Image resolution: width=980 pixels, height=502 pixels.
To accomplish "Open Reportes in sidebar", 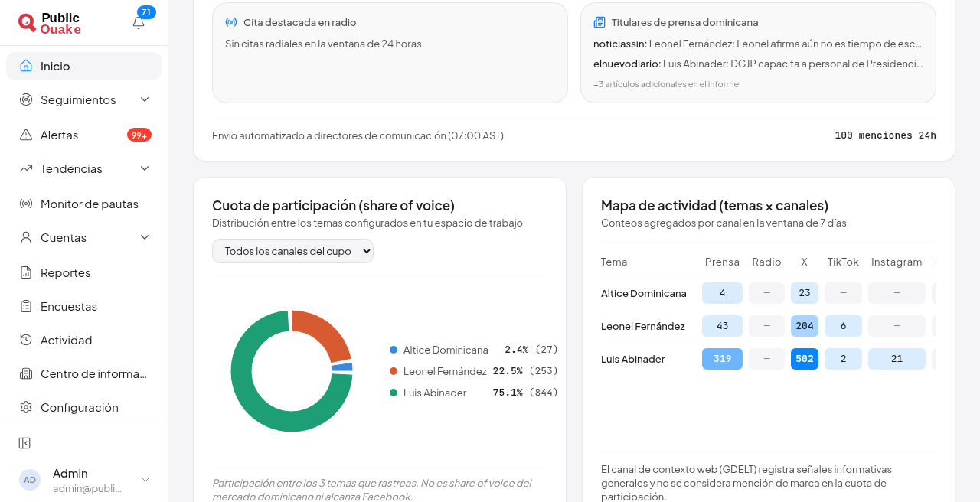I will [83, 272].
